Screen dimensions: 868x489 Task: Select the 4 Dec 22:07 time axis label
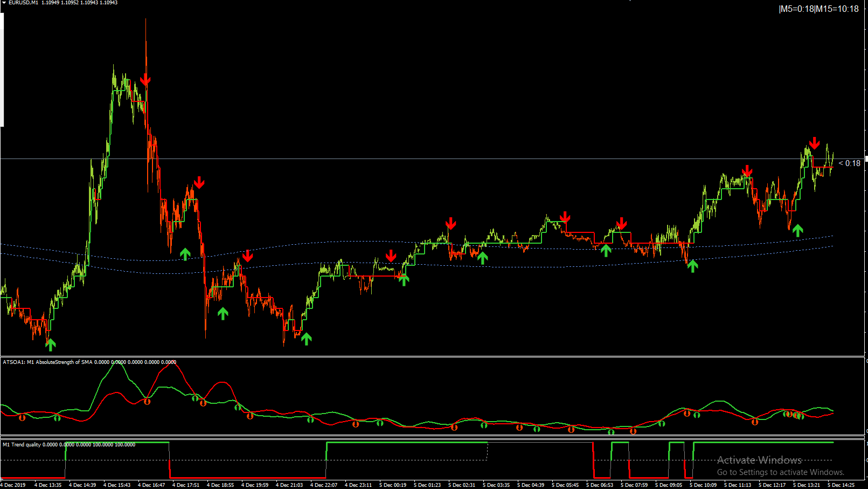point(324,485)
